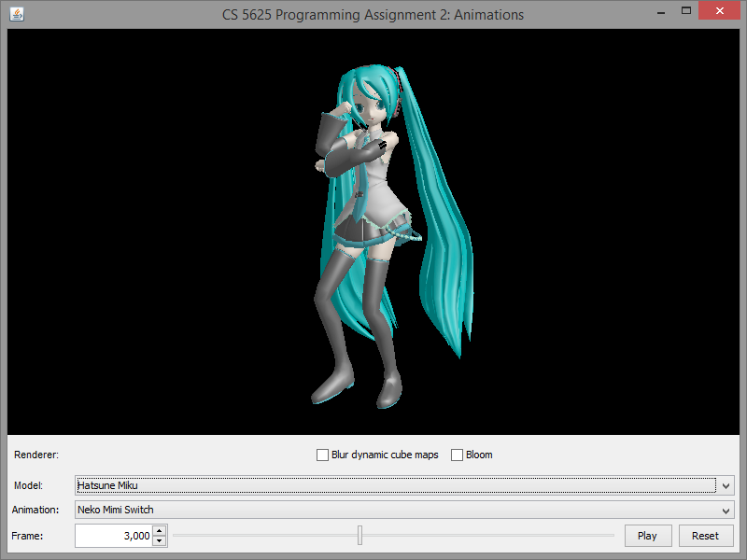
Task: Enable Blur dynamic cube maps checkbox
Action: 323,455
